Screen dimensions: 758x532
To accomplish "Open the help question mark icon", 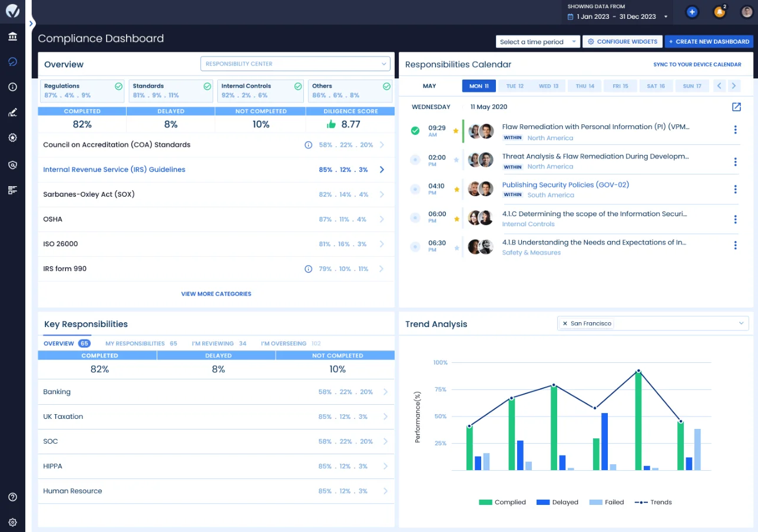I will (x=12, y=497).
